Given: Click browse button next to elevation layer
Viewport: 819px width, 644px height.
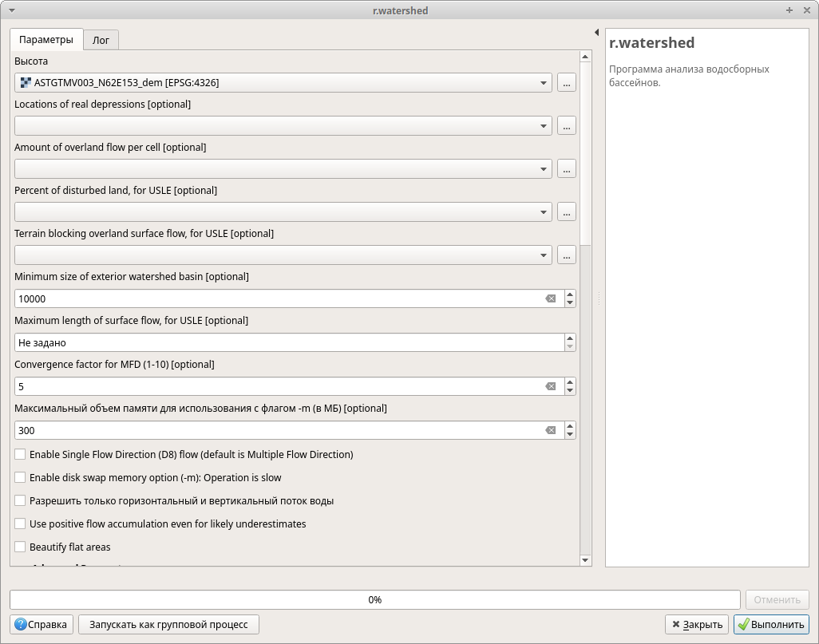Looking at the screenshot, I should pos(567,82).
